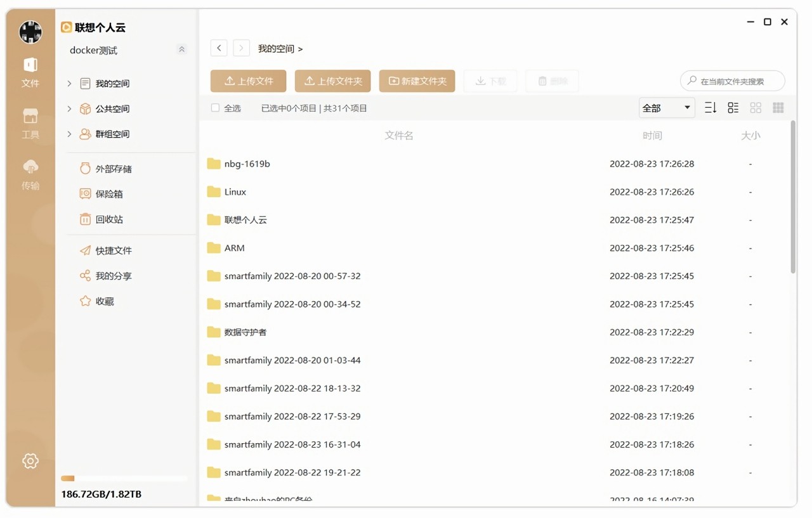Tick the 全选 select-all checkbox
The width and height of the screenshot is (812, 518).
pos(215,108)
